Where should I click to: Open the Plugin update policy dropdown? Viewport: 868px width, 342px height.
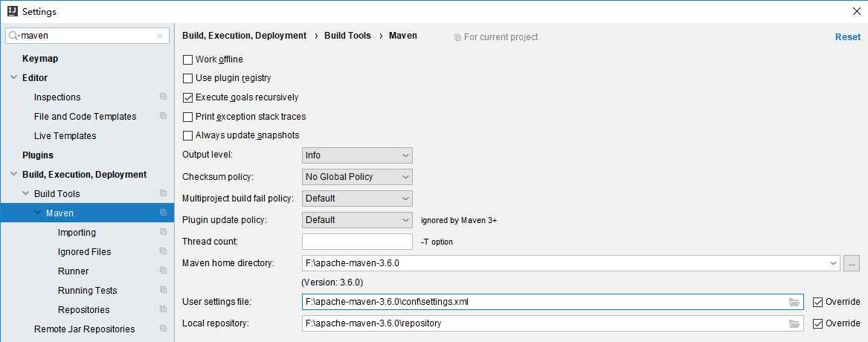click(x=357, y=220)
